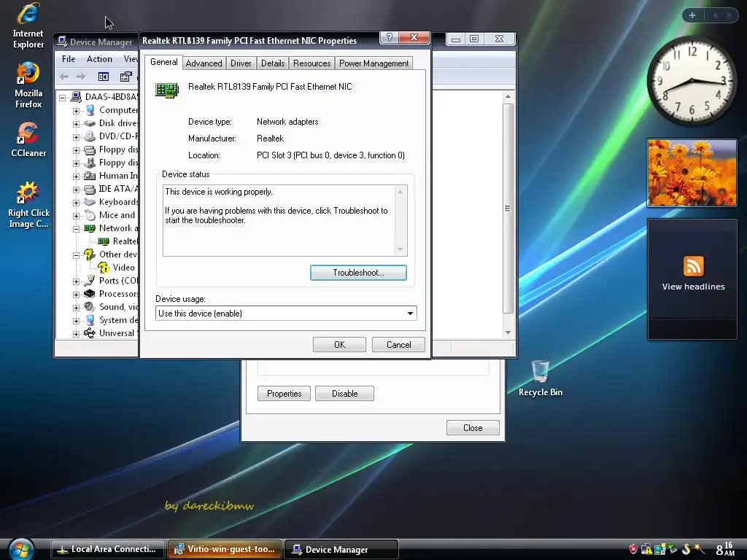
Task: Click the Forward arrow in Device Manager toolbar
Action: point(81,77)
